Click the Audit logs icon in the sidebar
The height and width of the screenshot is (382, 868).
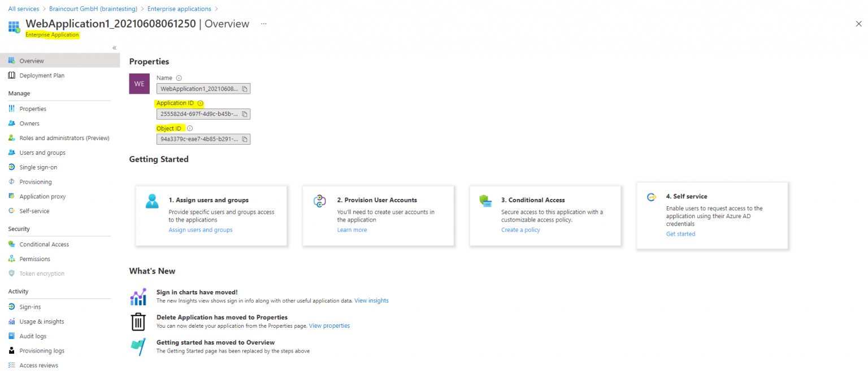tap(12, 336)
